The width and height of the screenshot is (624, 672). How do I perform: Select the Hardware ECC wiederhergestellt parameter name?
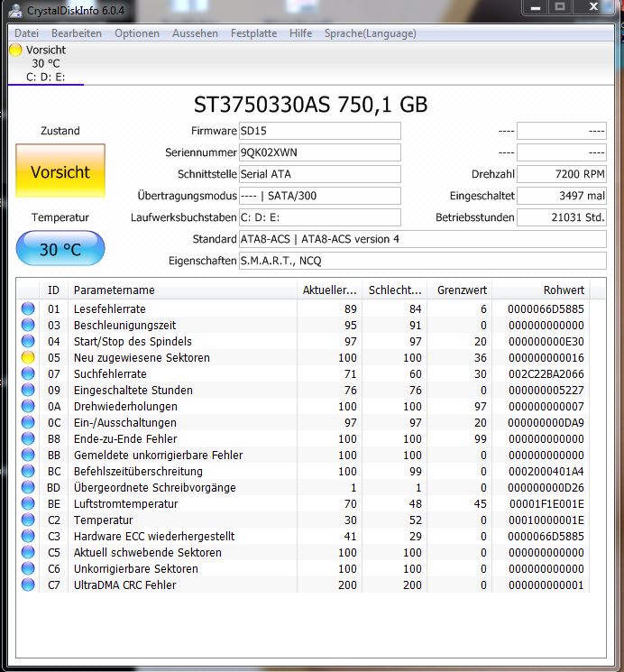click(154, 536)
